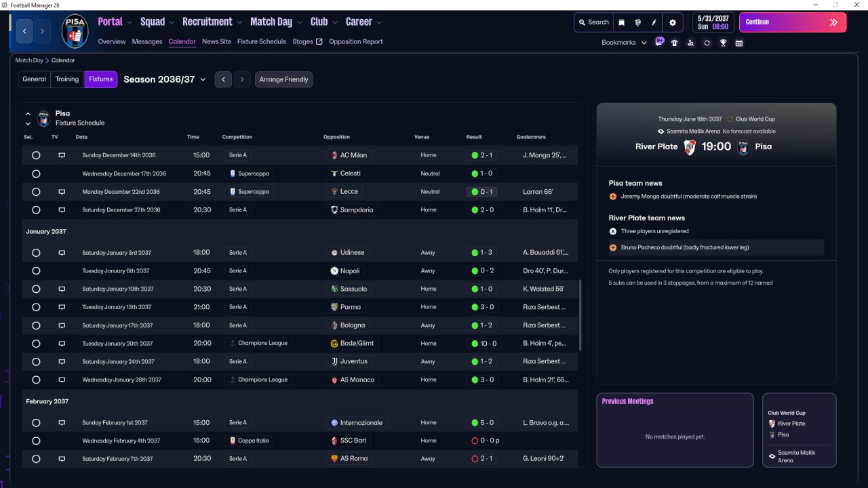
Task: Select the Celesti Supercoppa fixture radio button
Action: (x=36, y=174)
